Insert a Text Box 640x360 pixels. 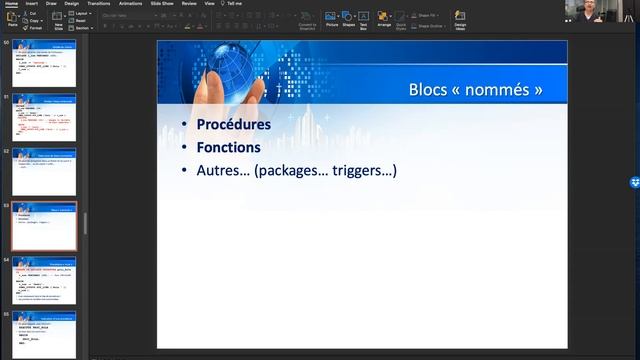pos(363,20)
